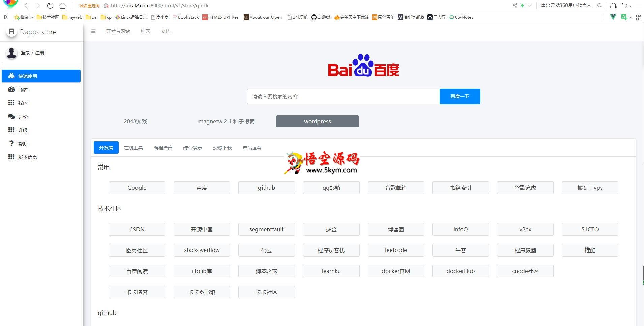
Task: Click the stackoverflow shortcut button
Action: point(202,250)
